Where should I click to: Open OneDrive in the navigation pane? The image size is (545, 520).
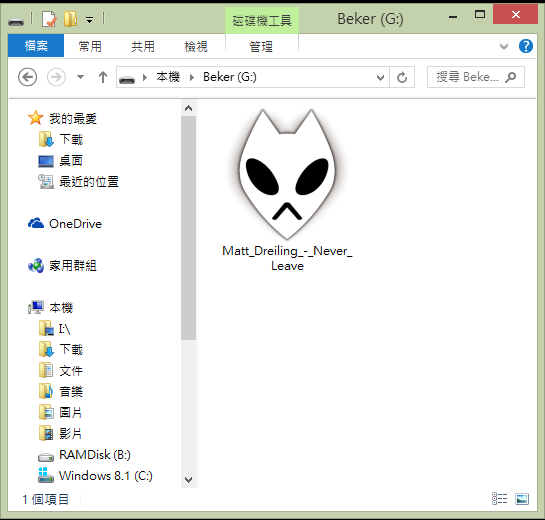click(x=75, y=224)
